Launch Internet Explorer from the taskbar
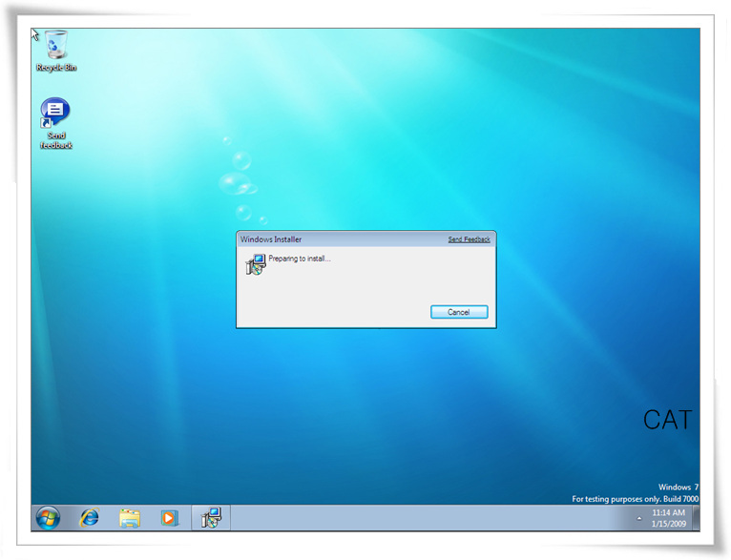The image size is (731, 560). pos(89,518)
